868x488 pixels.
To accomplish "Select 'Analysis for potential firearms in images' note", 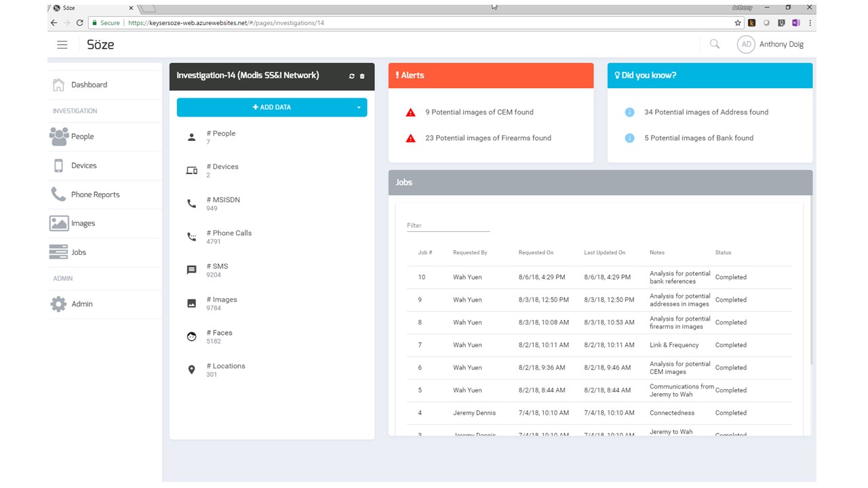I will click(x=680, y=323).
